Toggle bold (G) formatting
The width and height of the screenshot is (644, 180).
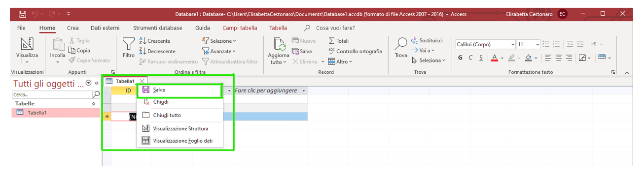click(460, 58)
